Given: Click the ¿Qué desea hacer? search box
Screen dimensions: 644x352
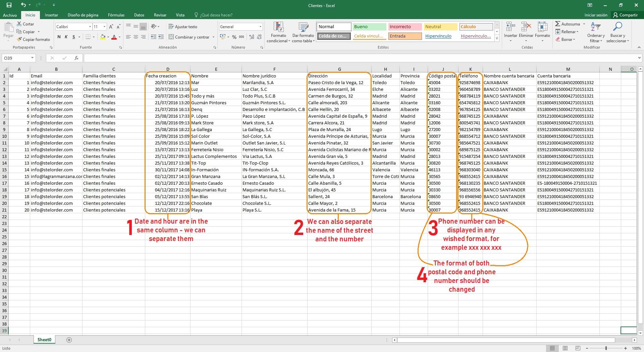Looking at the screenshot, I should tap(213, 15).
